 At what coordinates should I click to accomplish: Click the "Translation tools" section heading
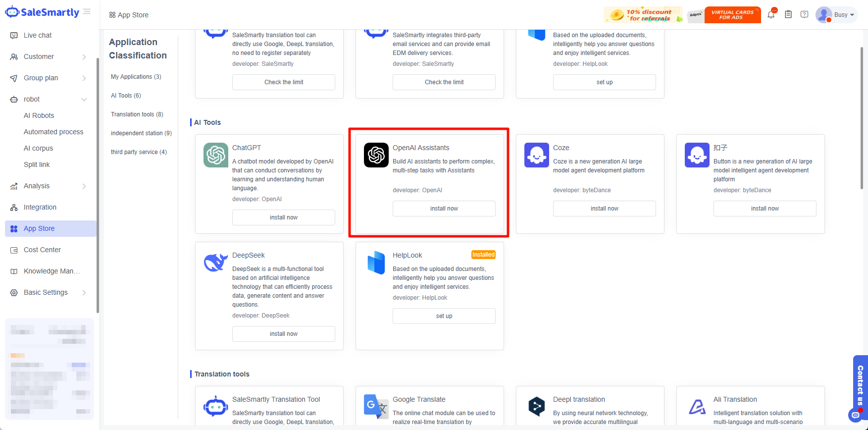[222, 374]
